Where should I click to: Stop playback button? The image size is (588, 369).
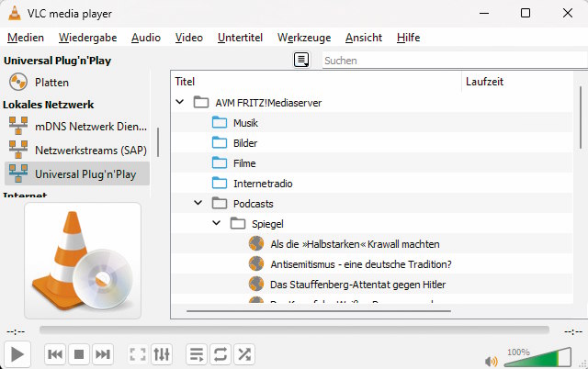tap(79, 354)
